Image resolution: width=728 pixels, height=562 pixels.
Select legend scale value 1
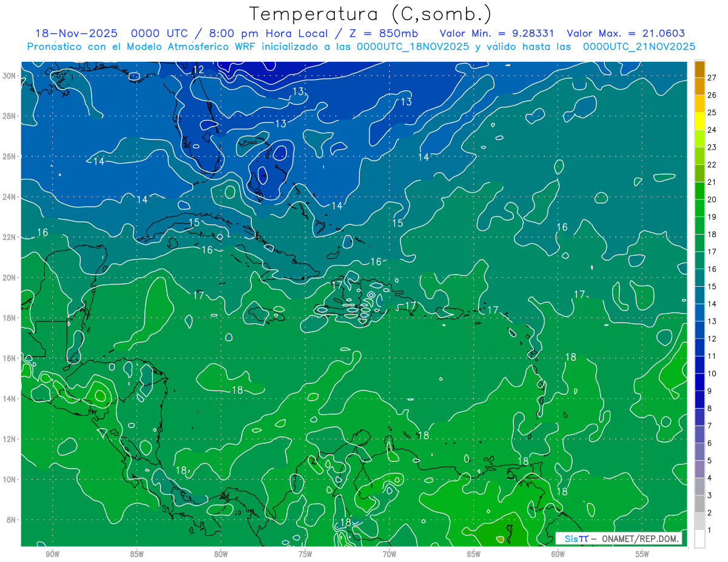tap(710, 530)
